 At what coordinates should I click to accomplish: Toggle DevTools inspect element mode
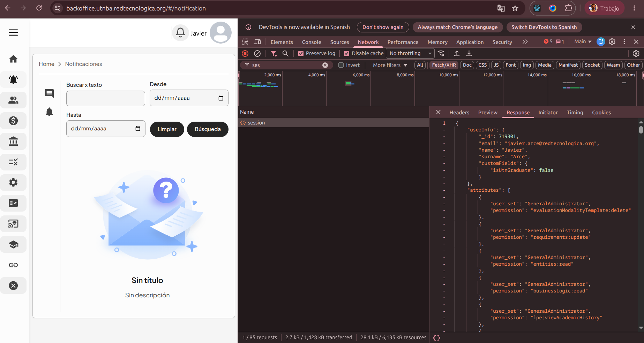coord(245,42)
